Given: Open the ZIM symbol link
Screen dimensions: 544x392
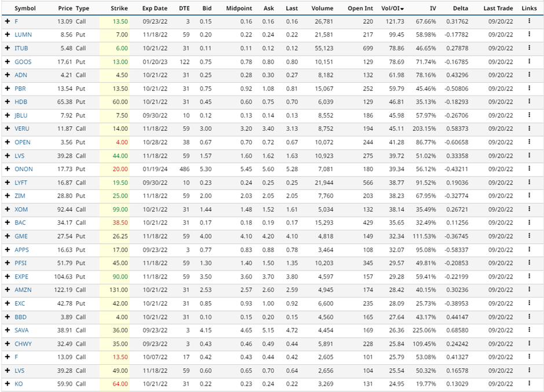Looking at the screenshot, I should [20, 196].
